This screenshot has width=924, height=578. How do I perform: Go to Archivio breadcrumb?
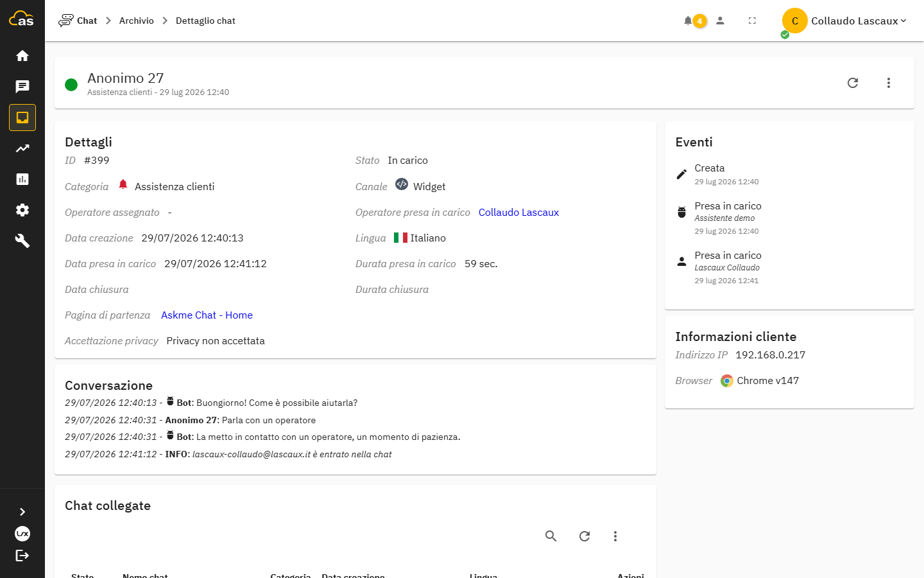click(x=137, y=21)
